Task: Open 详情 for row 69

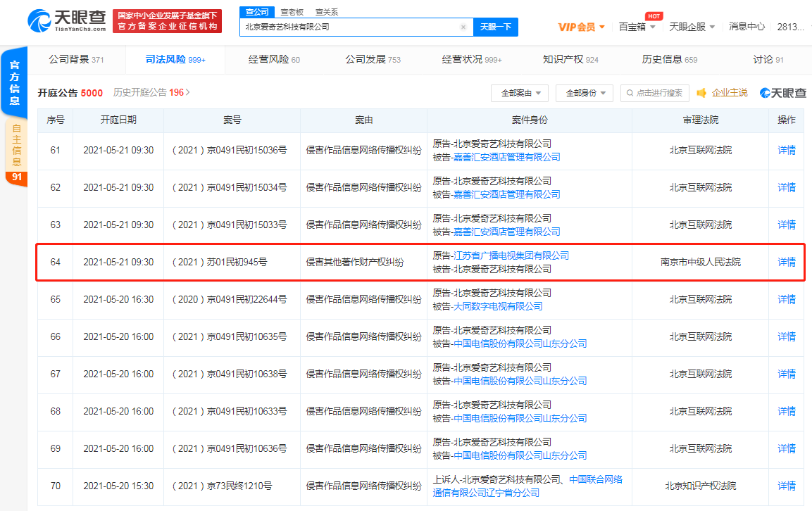Action: coord(787,448)
